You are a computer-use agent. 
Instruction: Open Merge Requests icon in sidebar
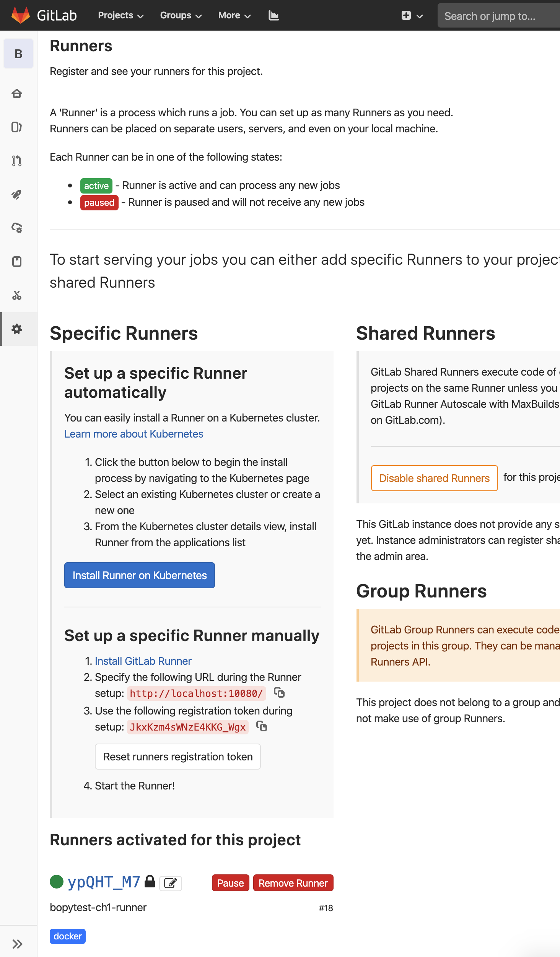(17, 161)
